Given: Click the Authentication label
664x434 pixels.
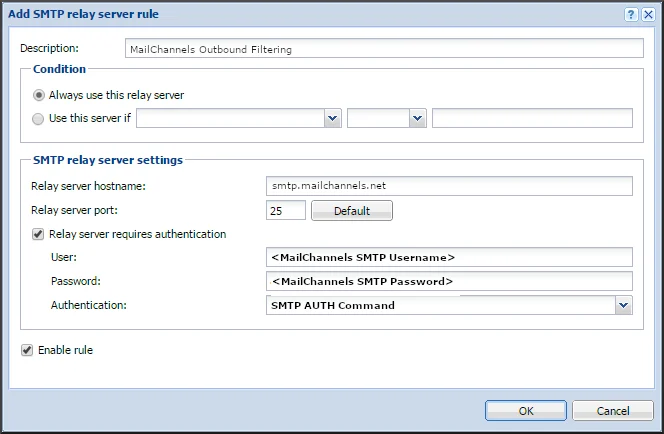Looking at the screenshot, I should [x=89, y=305].
